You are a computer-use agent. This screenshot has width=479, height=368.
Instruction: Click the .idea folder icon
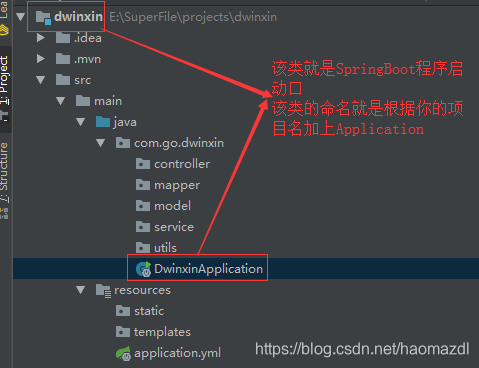tap(63, 38)
